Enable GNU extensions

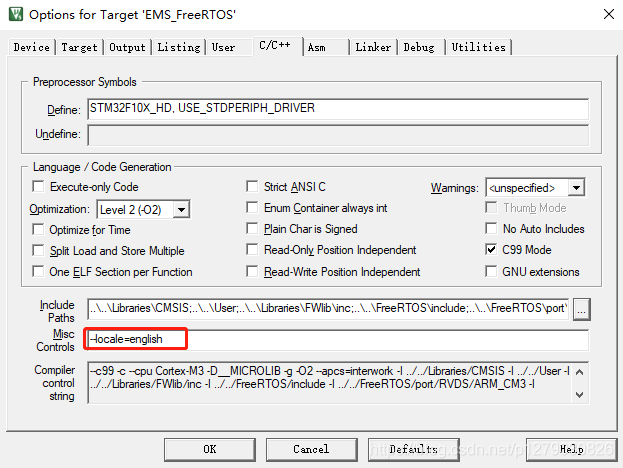tap(491, 271)
